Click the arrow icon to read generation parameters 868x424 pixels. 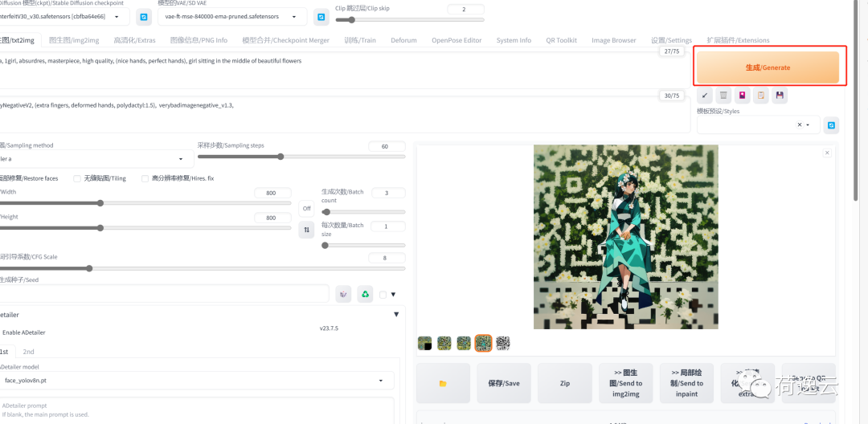(705, 96)
